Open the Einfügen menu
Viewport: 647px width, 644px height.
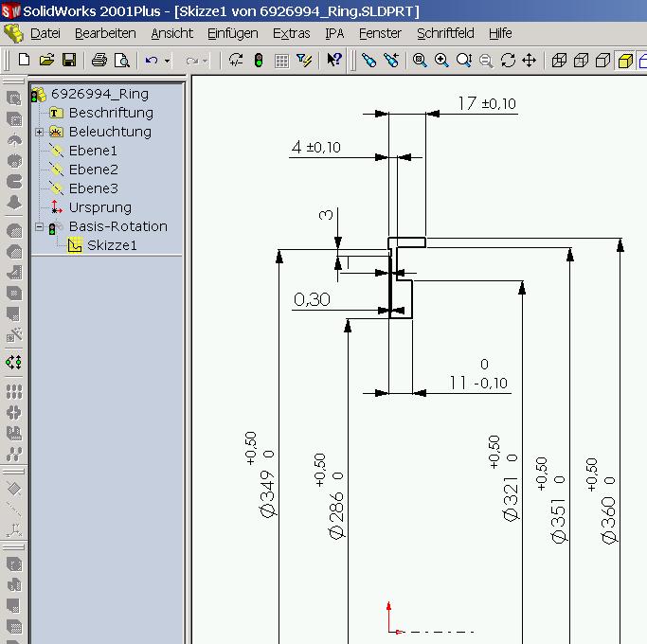(233, 33)
